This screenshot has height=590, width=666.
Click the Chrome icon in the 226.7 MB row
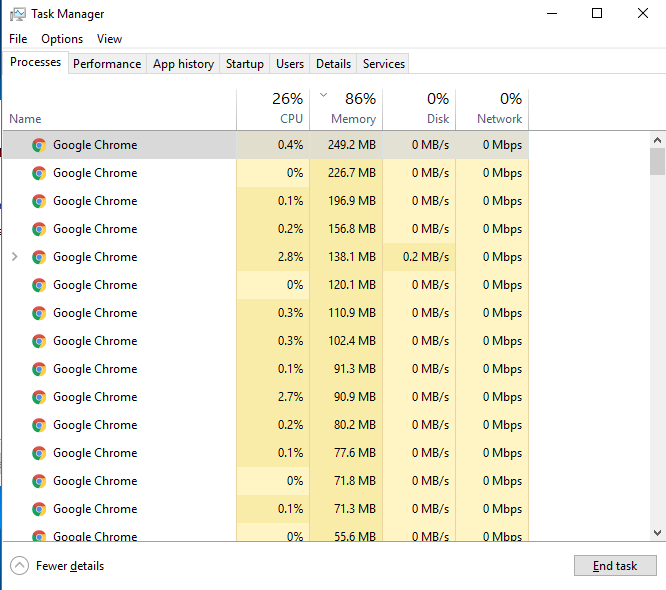click(39, 173)
